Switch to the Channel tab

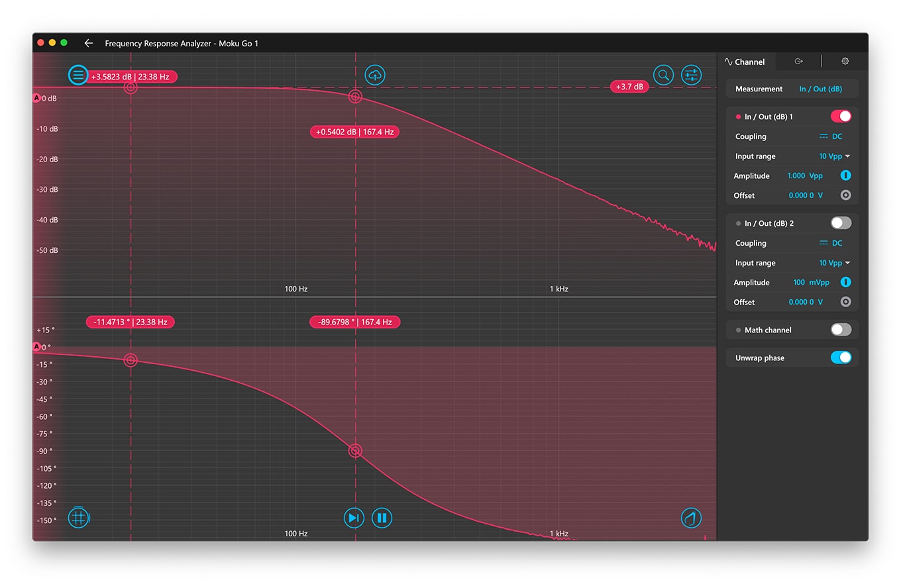[x=745, y=62]
